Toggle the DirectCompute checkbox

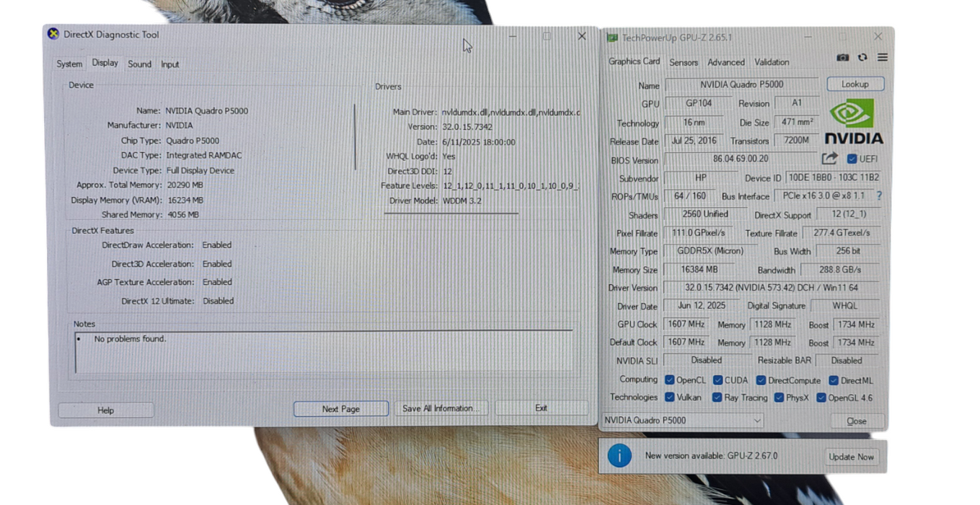point(761,380)
